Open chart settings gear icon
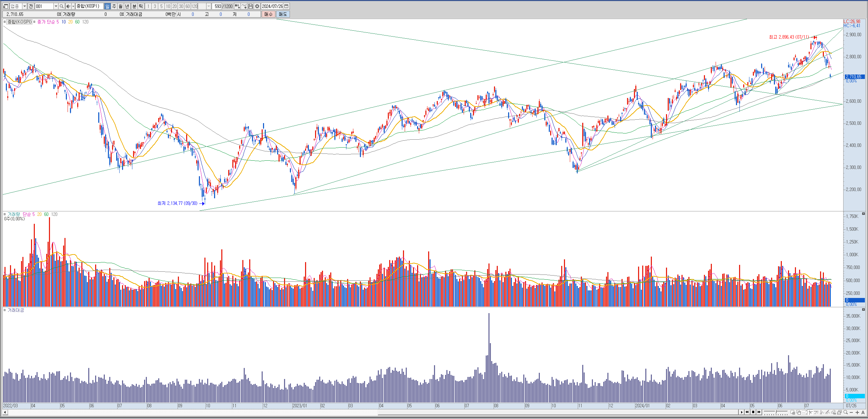 tap(257, 6)
